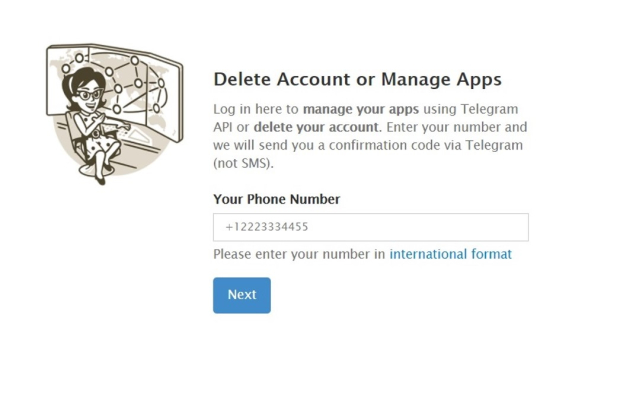Viewport: 620px width, 413px height.
Task: Open the international format link
Action: click(x=450, y=254)
